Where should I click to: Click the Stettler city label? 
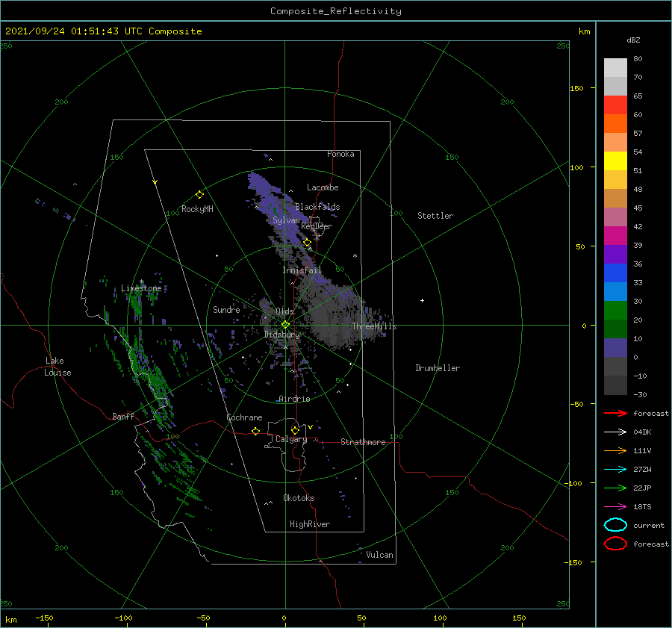[x=435, y=216]
